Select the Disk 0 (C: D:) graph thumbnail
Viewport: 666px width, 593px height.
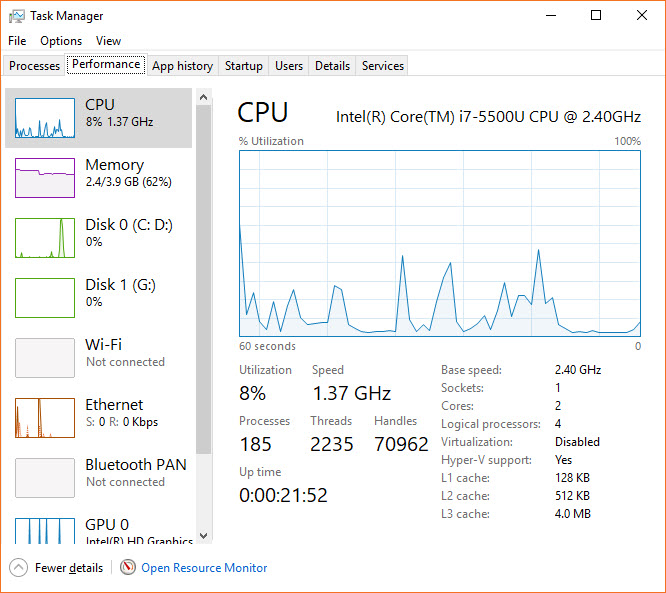(x=45, y=238)
